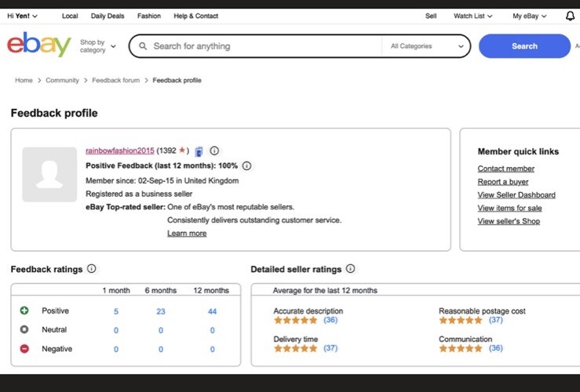Open the Contact member link
Image resolution: width=580 pixels, height=392 pixels.
[505, 169]
